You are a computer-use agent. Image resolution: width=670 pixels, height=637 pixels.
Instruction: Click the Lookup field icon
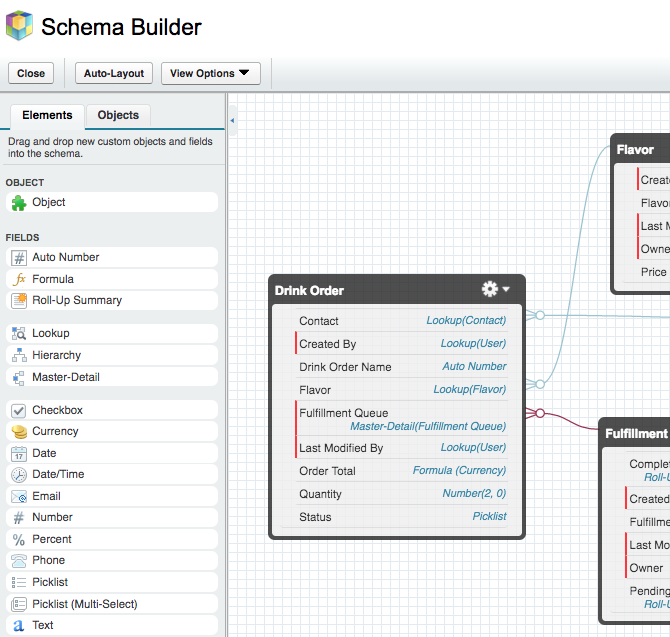coord(18,333)
